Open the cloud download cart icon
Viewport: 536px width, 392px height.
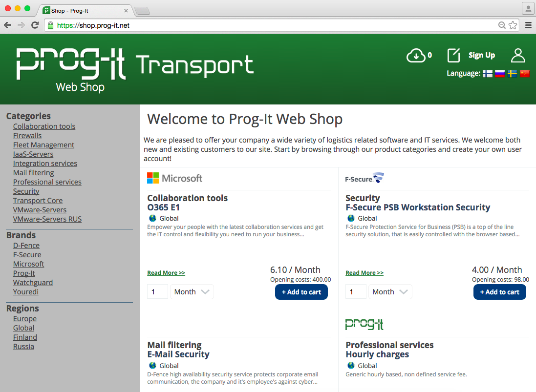(x=416, y=55)
